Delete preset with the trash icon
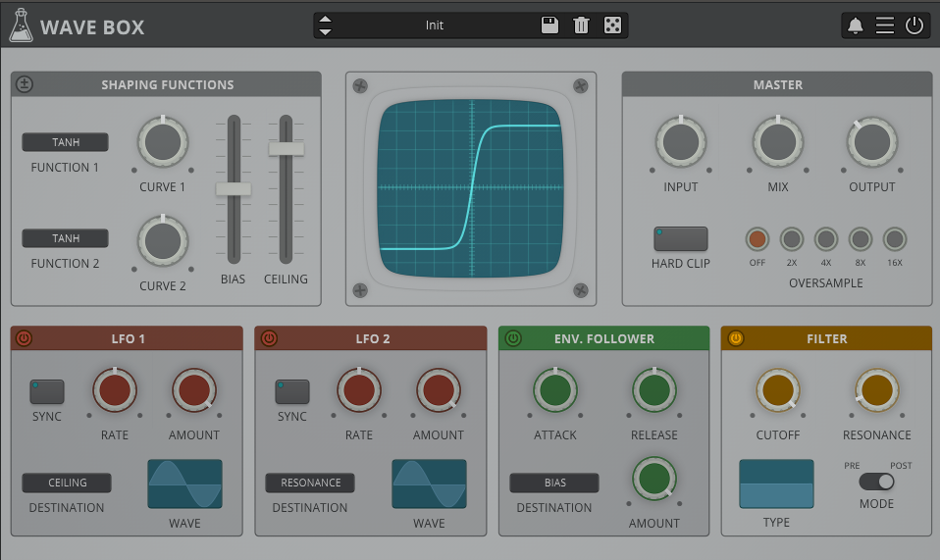 581,25
